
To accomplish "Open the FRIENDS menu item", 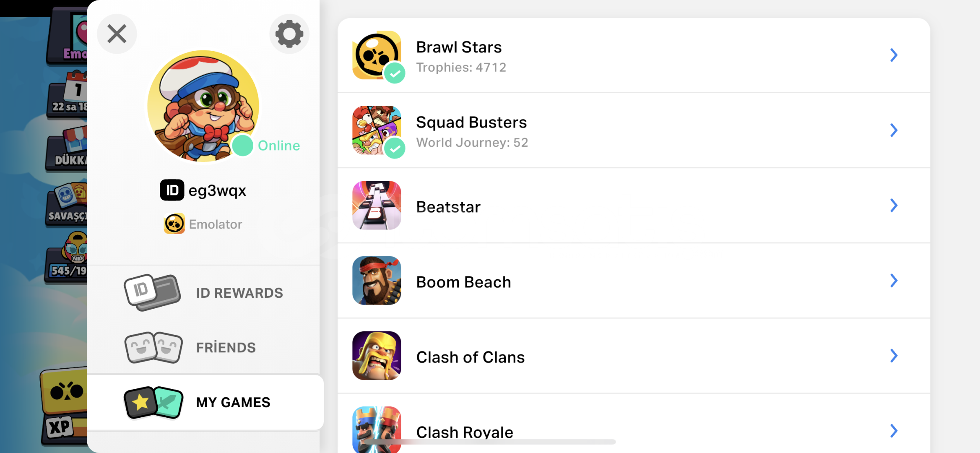I will pyautogui.click(x=203, y=347).
